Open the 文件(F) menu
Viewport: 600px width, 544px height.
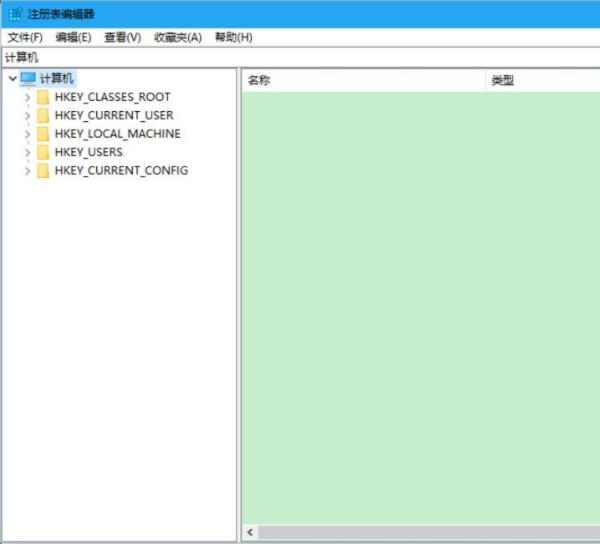(x=25, y=37)
